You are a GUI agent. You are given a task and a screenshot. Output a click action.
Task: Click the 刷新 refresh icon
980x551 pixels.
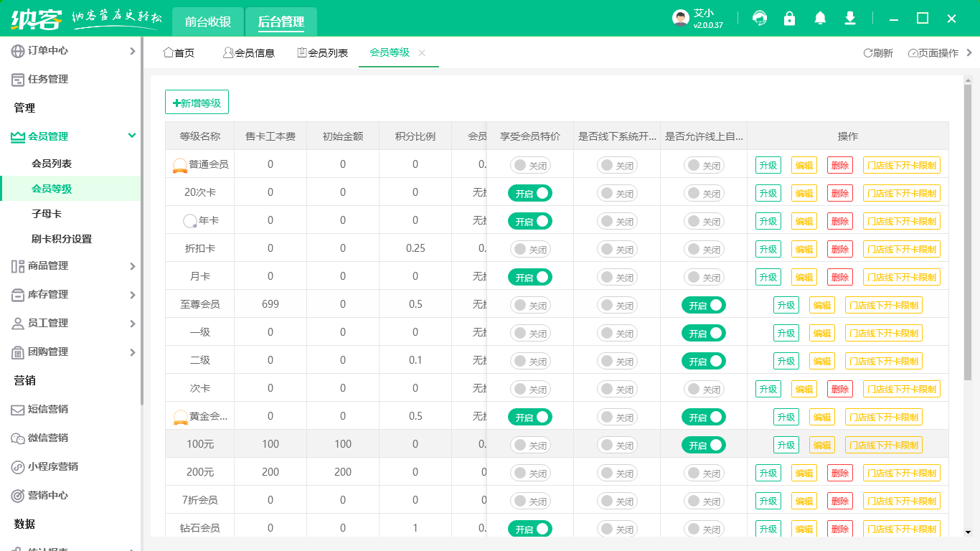click(867, 53)
